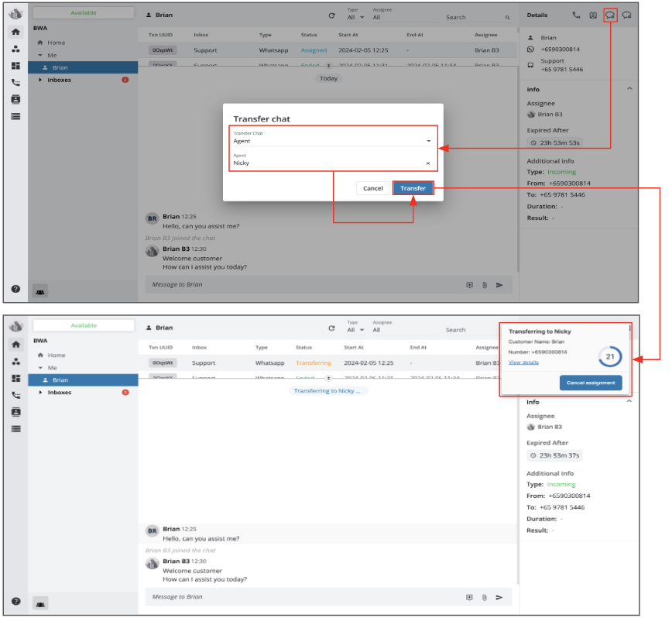The height and width of the screenshot is (618, 672).
Task: Expand the Inboxes tree node in the dialog screen
Action: coord(40,80)
